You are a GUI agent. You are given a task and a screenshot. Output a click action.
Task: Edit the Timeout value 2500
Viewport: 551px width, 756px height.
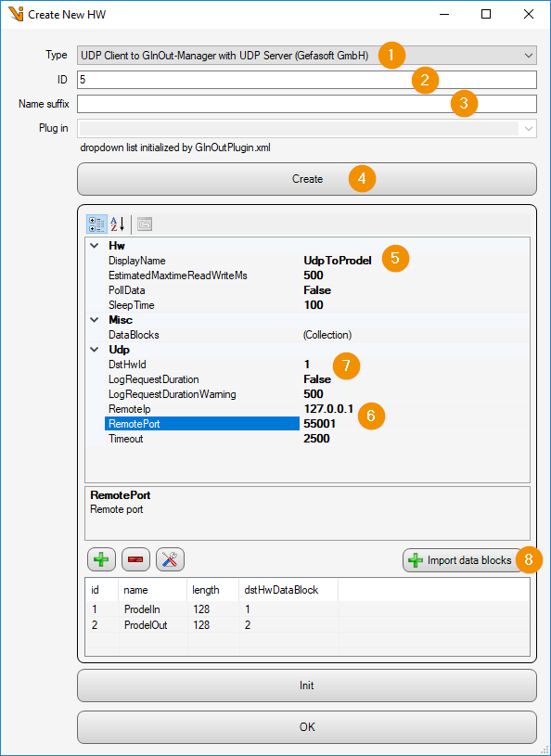(316, 439)
